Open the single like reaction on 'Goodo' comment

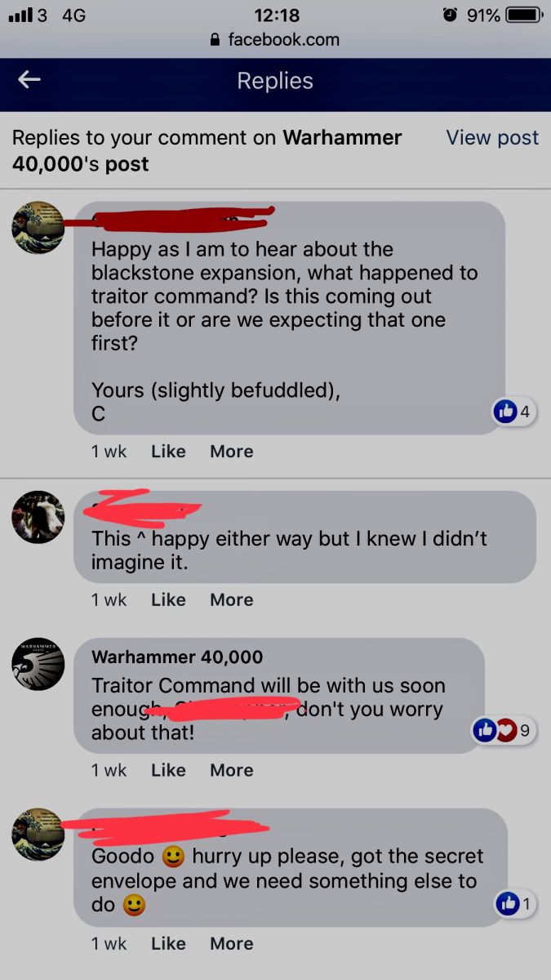[x=516, y=904]
